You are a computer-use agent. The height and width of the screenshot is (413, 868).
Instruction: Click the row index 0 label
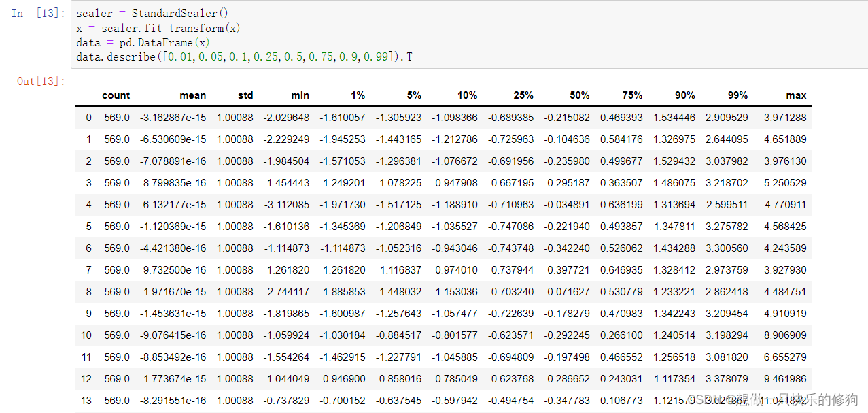89,117
